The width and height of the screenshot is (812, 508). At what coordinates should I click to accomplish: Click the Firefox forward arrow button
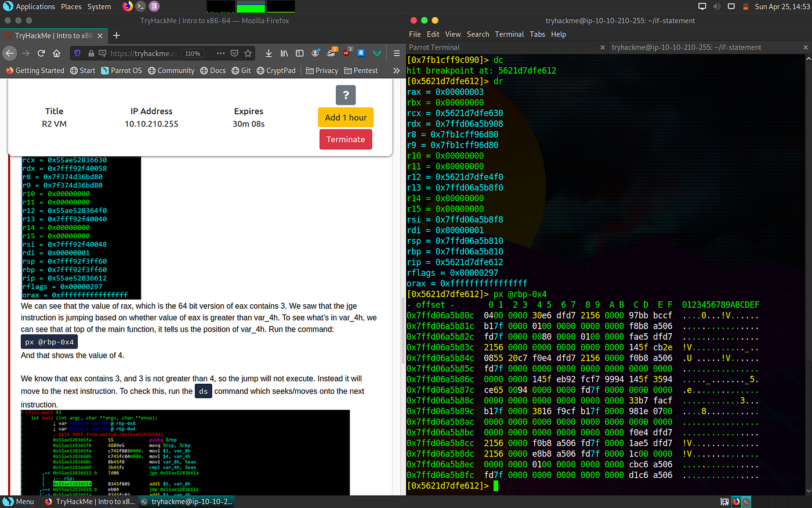tap(26, 53)
